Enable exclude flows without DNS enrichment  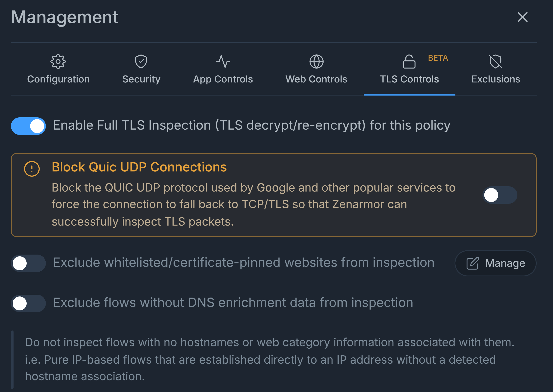click(x=29, y=303)
